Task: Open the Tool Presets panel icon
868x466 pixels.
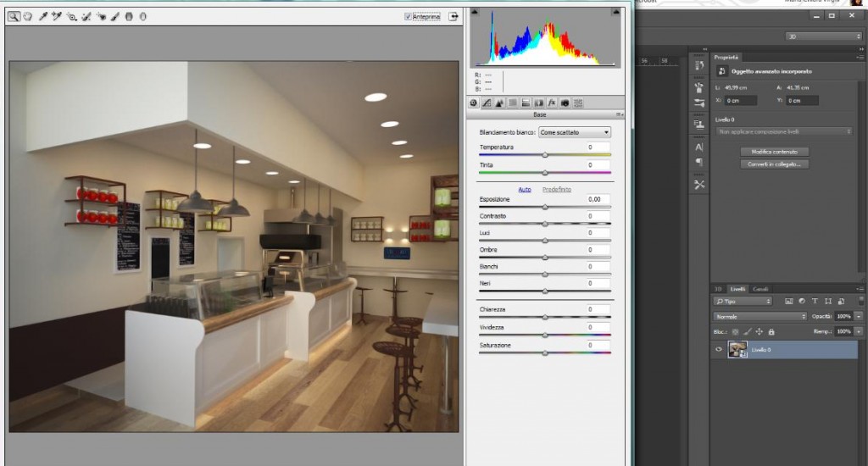Action: tap(699, 185)
